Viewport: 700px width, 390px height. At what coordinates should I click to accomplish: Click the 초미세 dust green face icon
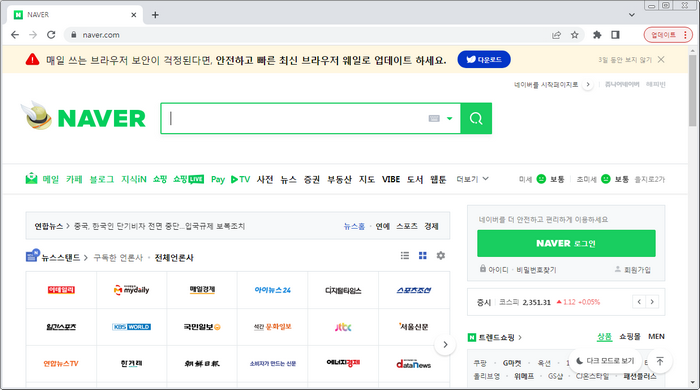[606, 179]
